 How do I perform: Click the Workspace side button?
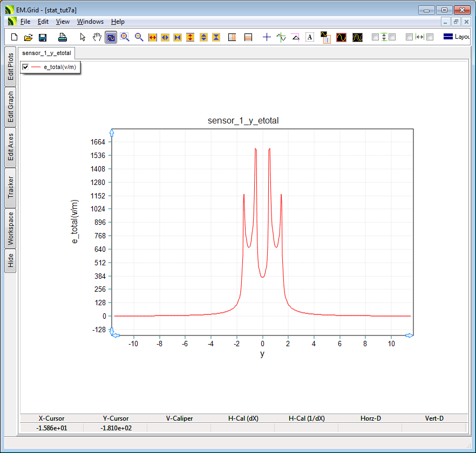[10, 228]
